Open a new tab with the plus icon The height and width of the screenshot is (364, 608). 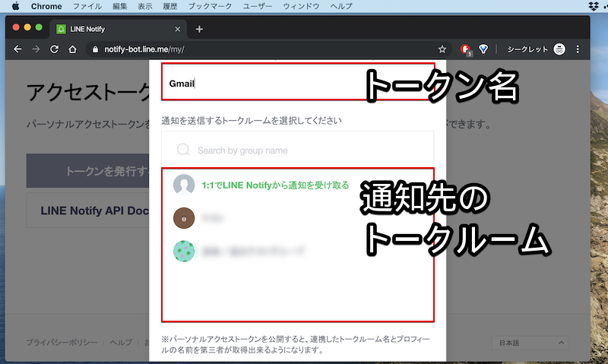pos(199,30)
